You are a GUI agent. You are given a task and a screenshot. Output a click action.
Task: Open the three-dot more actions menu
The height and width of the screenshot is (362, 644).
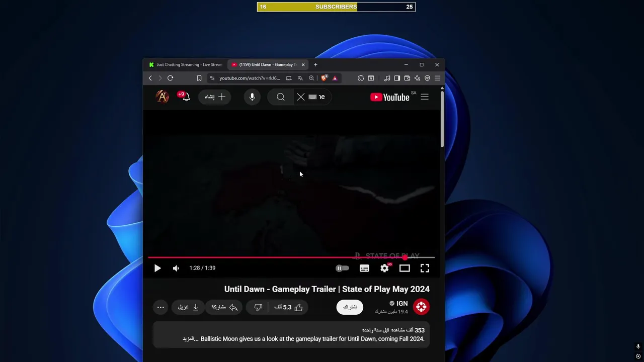(x=160, y=307)
